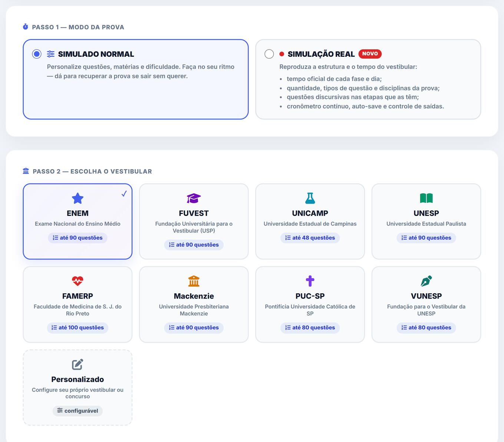The image size is (504, 442).
Task: Select the ENEM card title
Action: pos(77,213)
